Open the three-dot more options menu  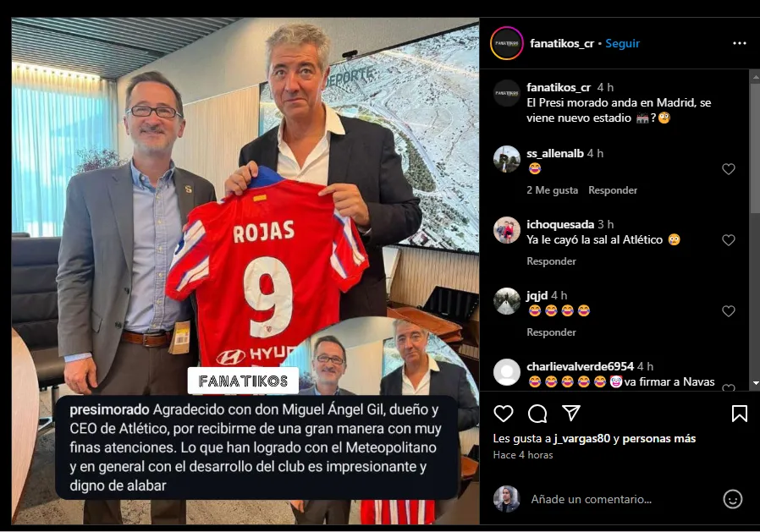pos(740,44)
